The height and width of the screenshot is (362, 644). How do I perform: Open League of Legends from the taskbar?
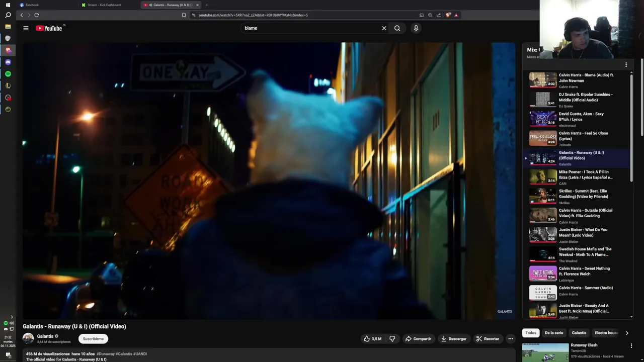(8, 86)
